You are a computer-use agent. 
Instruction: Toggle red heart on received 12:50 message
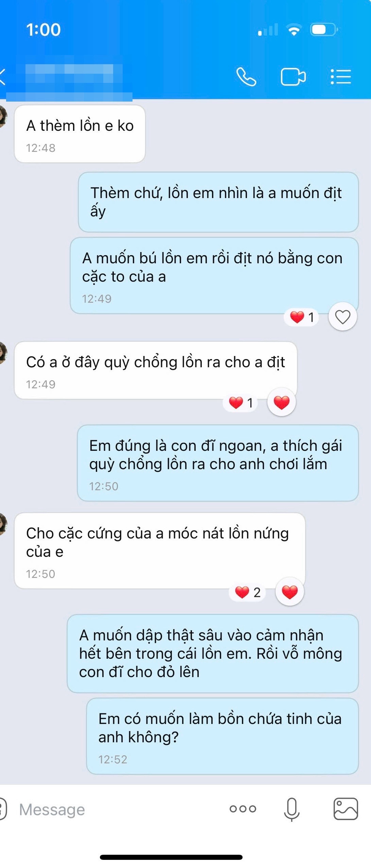(x=289, y=592)
